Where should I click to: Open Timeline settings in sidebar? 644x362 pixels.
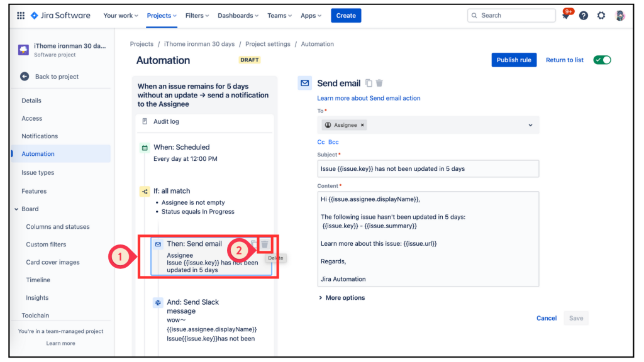click(x=38, y=280)
